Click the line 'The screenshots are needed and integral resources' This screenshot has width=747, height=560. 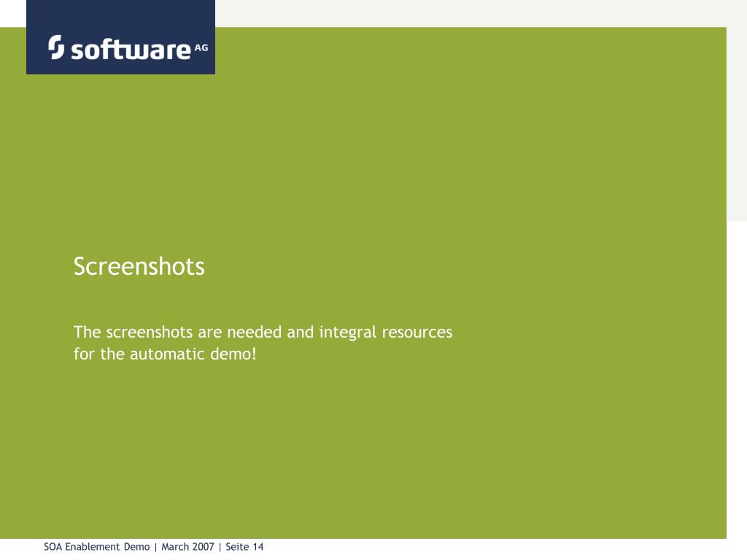(x=263, y=332)
